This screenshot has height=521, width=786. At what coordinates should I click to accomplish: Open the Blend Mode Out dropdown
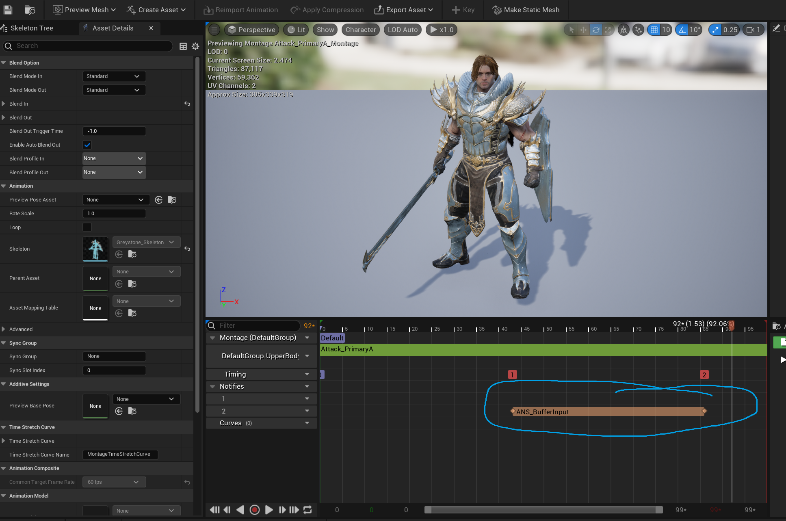point(114,90)
